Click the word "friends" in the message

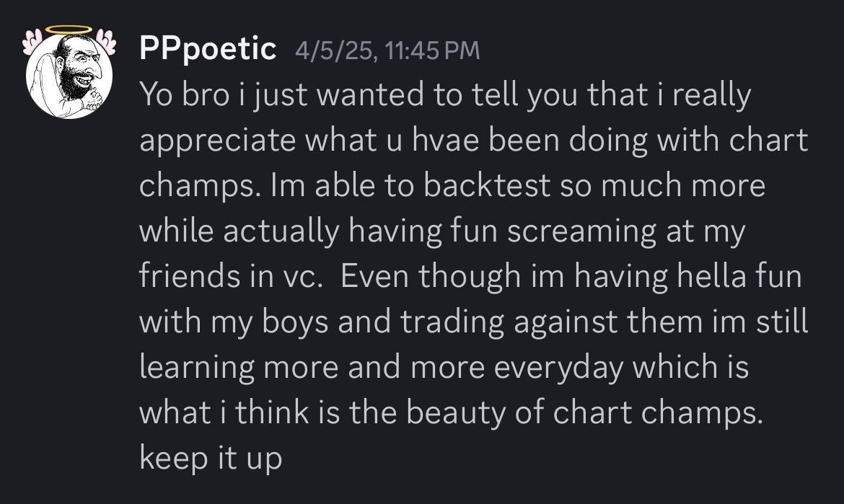(x=184, y=278)
